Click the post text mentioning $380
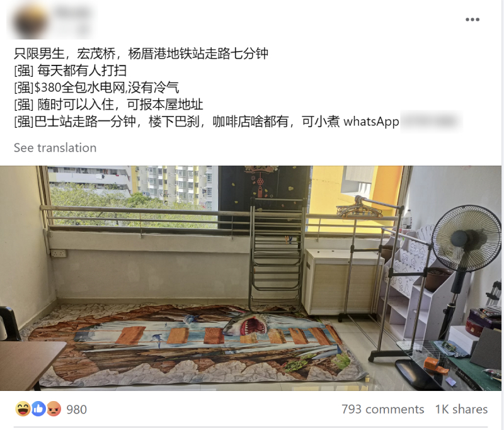This screenshot has width=504, height=430. [x=96, y=88]
